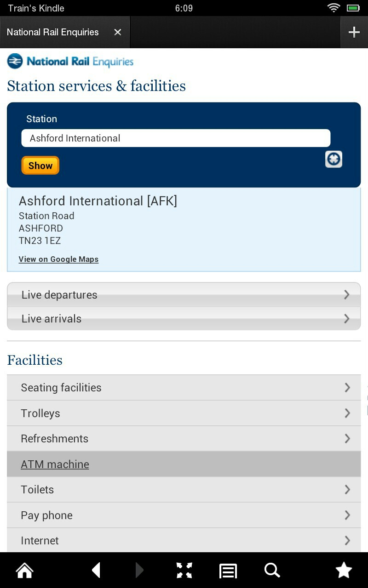
Task: Expand the Live departures row
Action: [184, 294]
